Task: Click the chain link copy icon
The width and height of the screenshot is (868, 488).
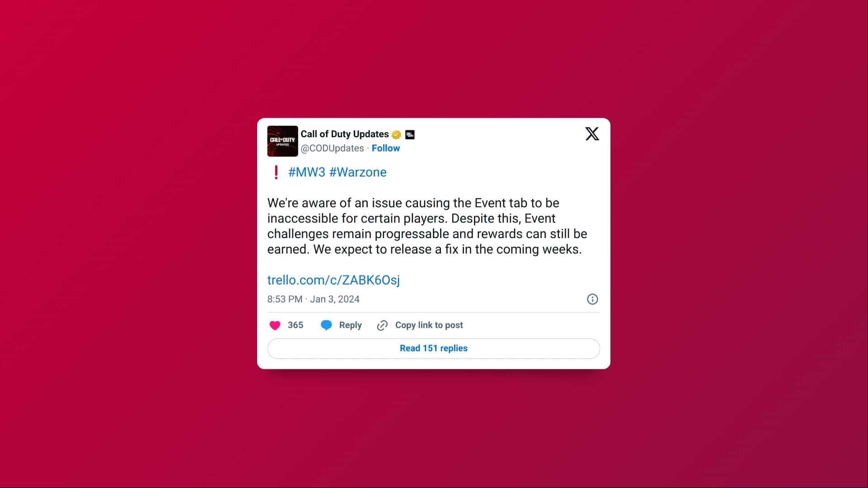Action: pyautogui.click(x=382, y=325)
